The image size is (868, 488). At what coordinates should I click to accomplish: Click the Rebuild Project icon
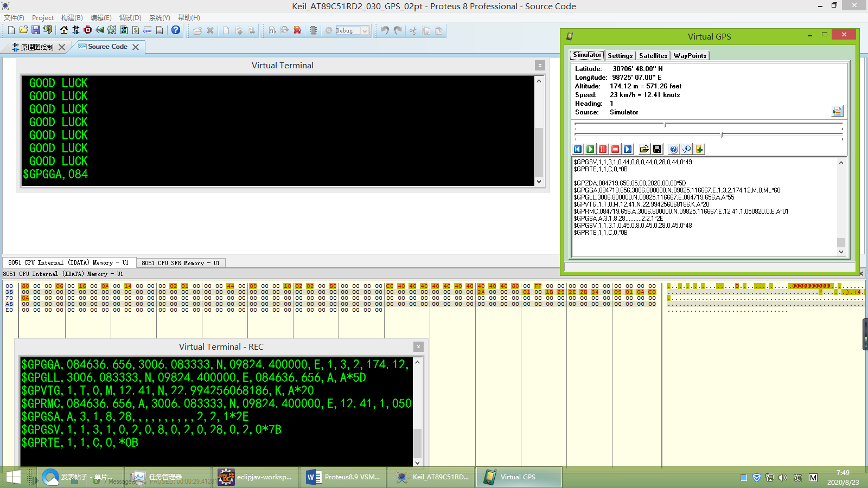284,30
